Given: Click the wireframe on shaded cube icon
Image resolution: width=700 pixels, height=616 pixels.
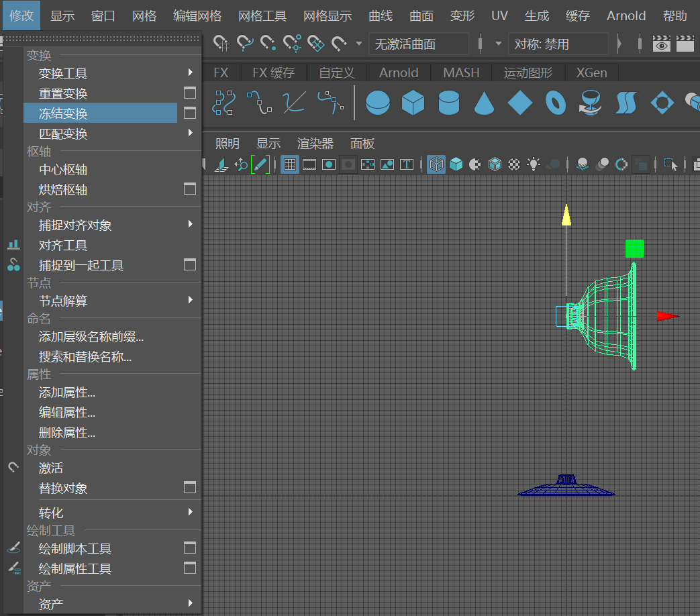Looking at the screenshot, I should [x=495, y=164].
